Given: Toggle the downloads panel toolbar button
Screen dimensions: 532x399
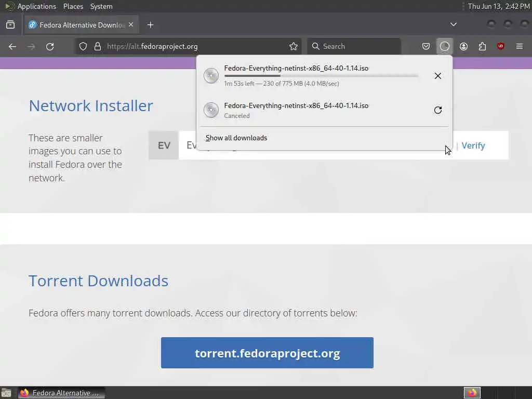Looking at the screenshot, I should [x=445, y=46].
